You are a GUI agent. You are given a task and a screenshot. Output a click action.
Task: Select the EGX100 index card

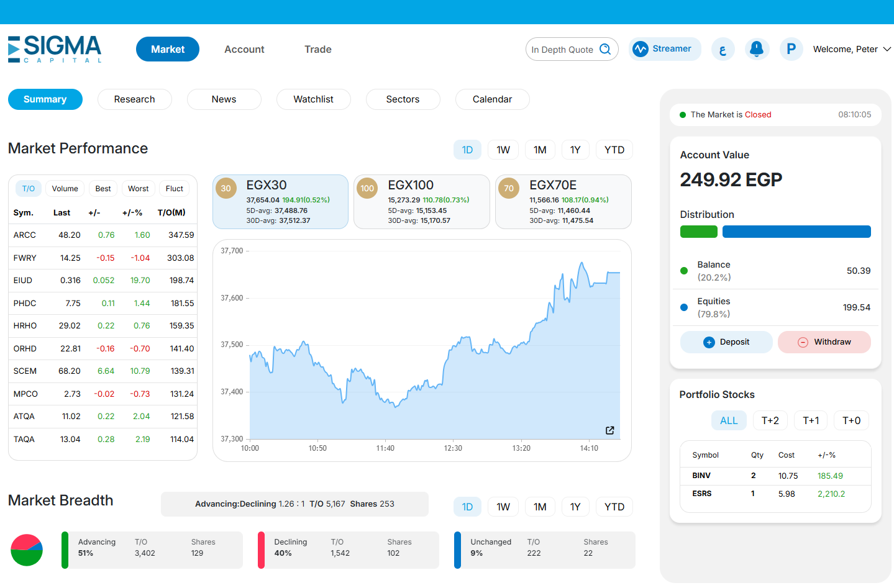click(x=421, y=202)
